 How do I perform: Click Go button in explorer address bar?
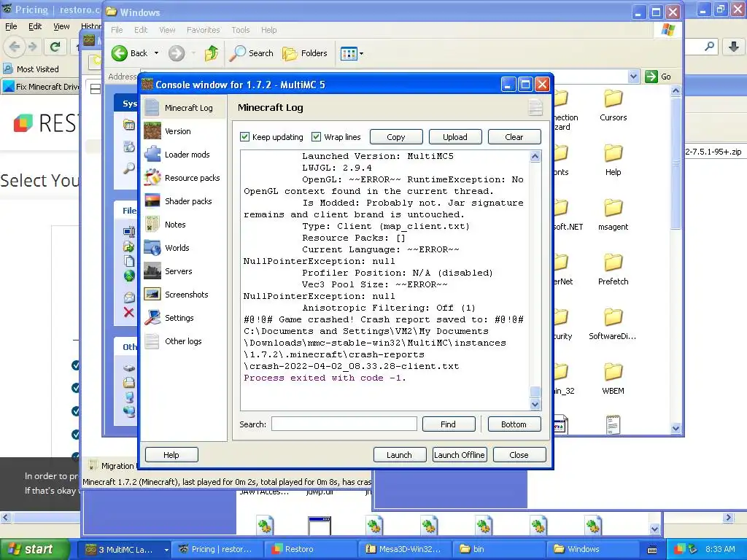point(659,76)
